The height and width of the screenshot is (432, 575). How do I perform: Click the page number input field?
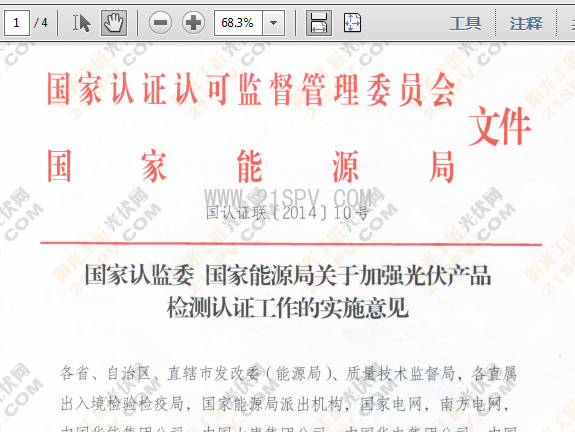point(17,23)
